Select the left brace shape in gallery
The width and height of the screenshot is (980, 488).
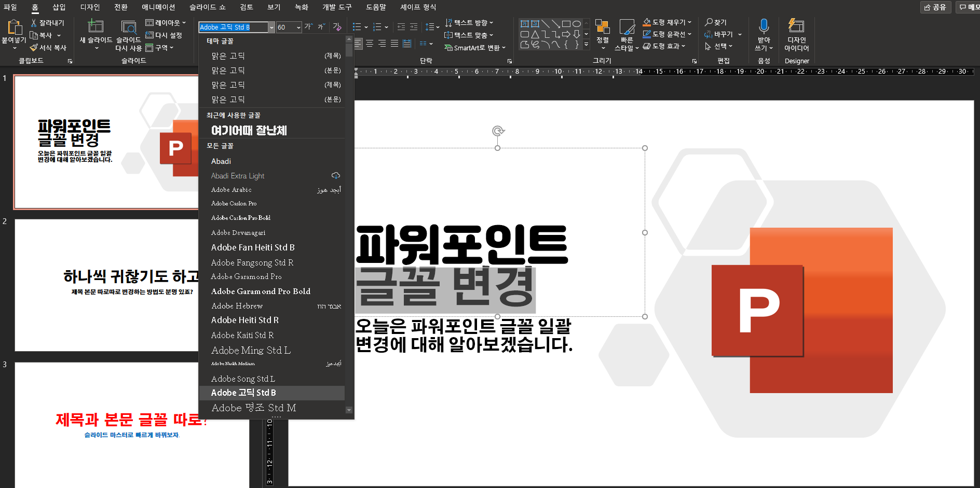coord(566,45)
